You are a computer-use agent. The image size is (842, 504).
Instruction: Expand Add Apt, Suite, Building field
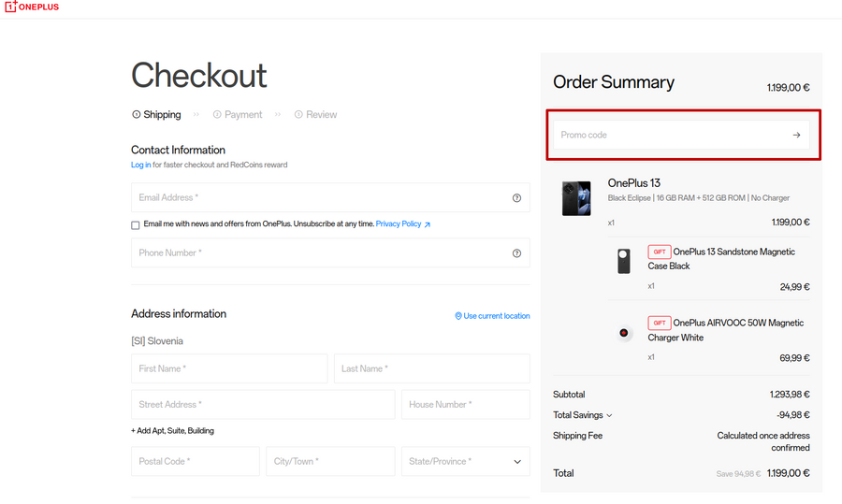click(172, 431)
